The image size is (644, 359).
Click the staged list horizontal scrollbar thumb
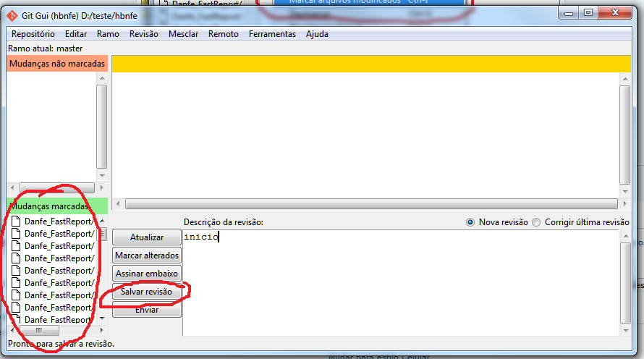39,330
